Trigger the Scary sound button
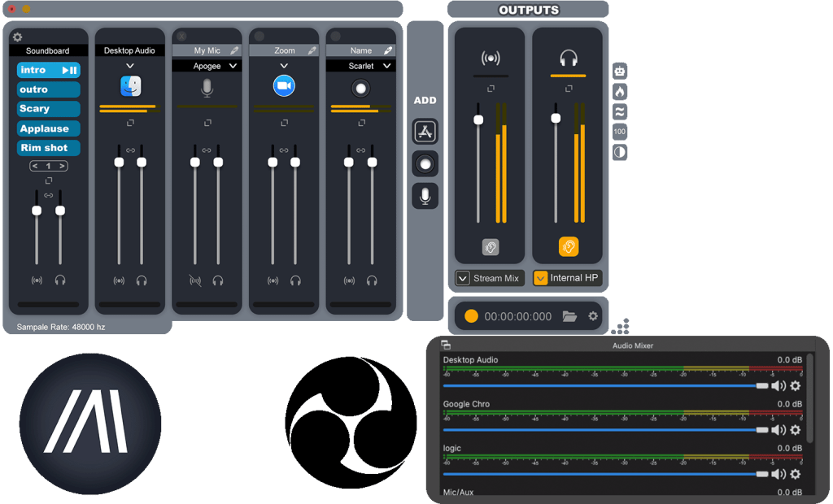Image resolution: width=833 pixels, height=504 pixels. (x=48, y=109)
